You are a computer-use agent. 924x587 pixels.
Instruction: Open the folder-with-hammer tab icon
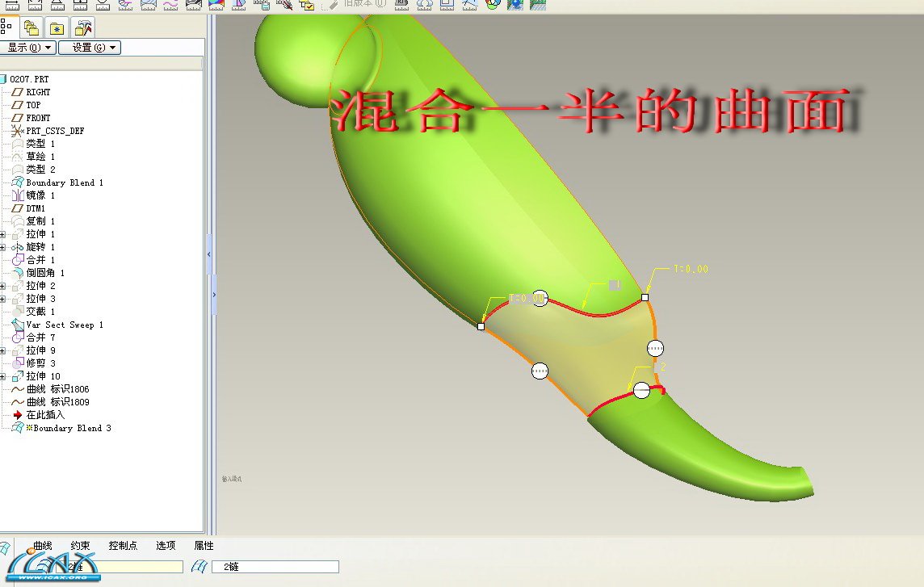pyautogui.click(x=83, y=27)
